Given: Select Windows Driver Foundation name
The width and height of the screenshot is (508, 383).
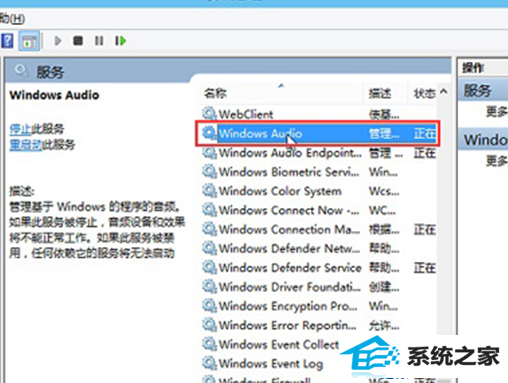Looking at the screenshot, I should (x=289, y=287).
